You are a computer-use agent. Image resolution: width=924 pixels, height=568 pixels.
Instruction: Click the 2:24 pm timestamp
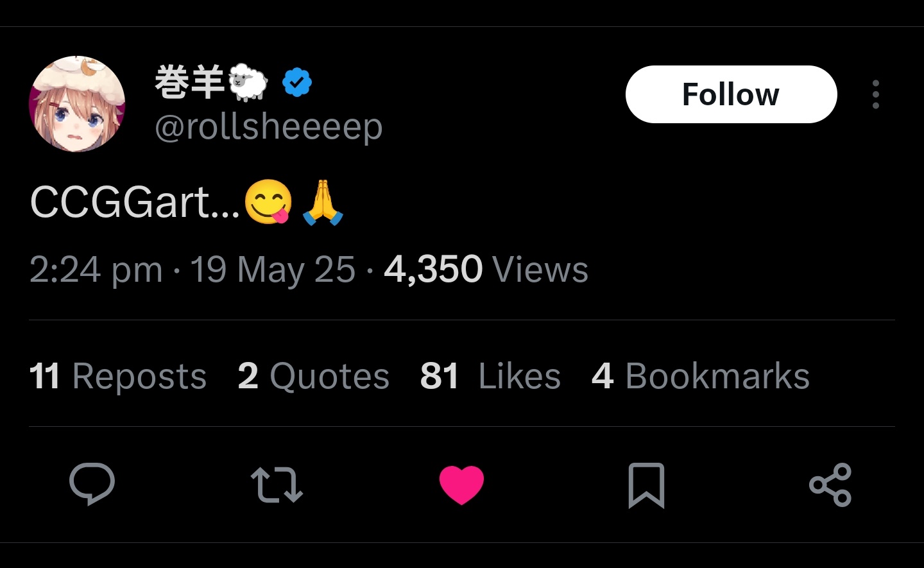click(x=96, y=270)
